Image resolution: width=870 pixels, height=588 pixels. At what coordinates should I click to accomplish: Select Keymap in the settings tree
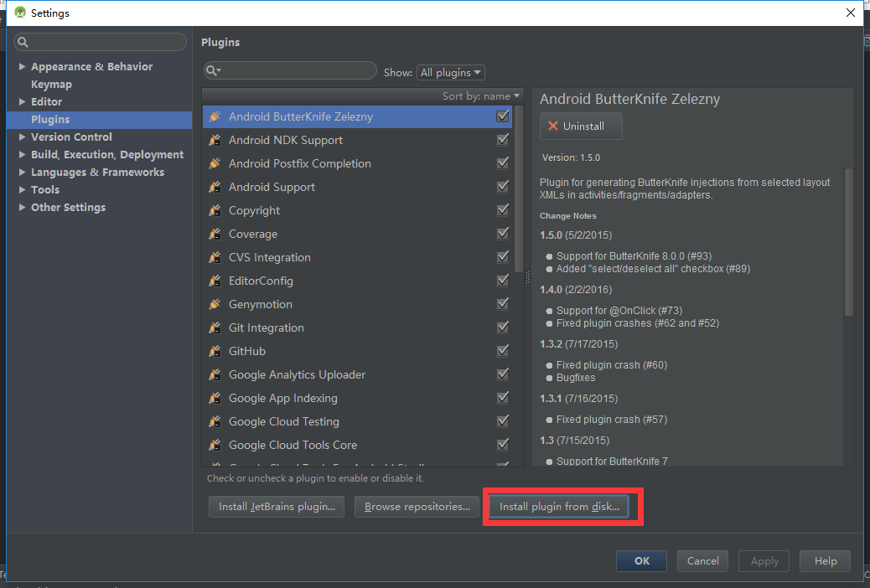pyautogui.click(x=52, y=85)
